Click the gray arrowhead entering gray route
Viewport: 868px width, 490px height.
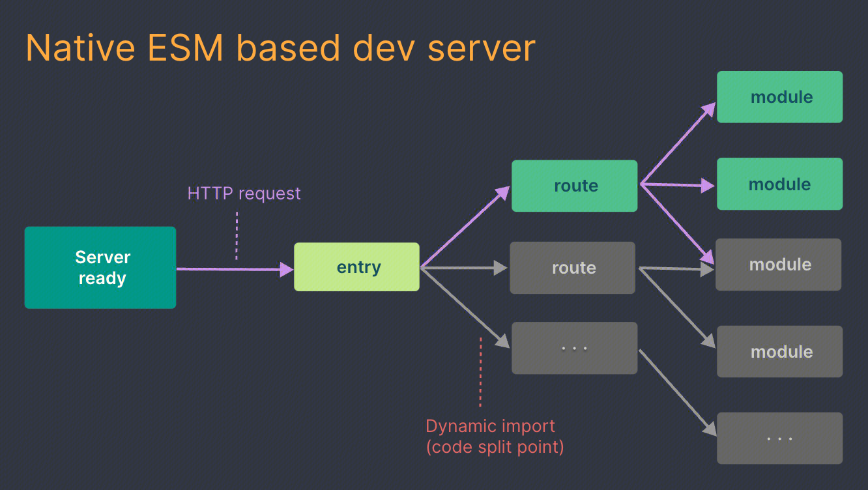tap(500, 268)
